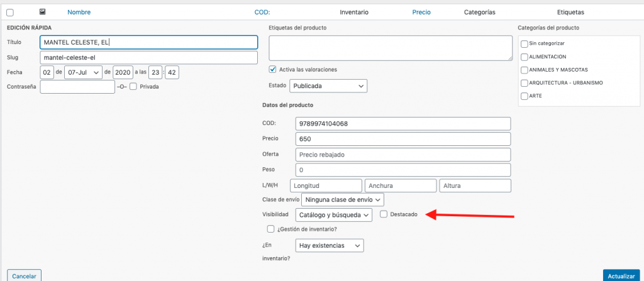The height and width of the screenshot is (281, 644).
Task: Check the ANIMALES Y MASCOTAS category
Action: [x=525, y=70]
